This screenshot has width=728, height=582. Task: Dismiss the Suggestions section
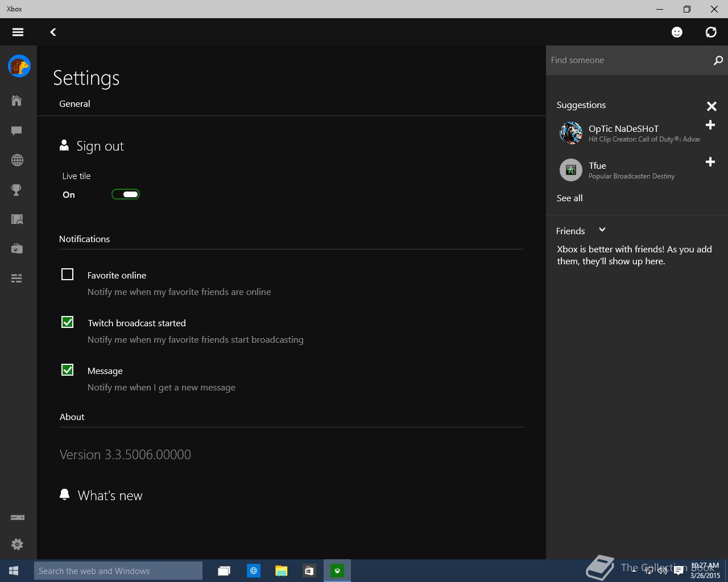[x=712, y=106]
